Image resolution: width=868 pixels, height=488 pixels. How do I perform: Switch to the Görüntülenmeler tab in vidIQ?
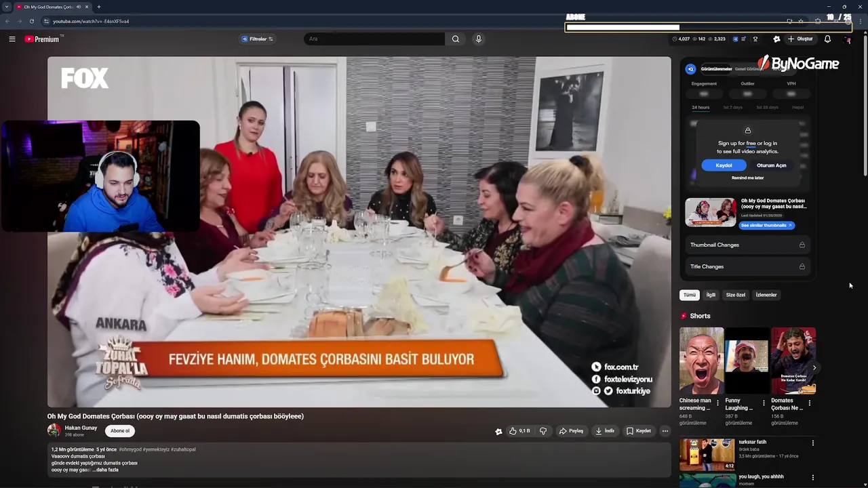point(716,69)
